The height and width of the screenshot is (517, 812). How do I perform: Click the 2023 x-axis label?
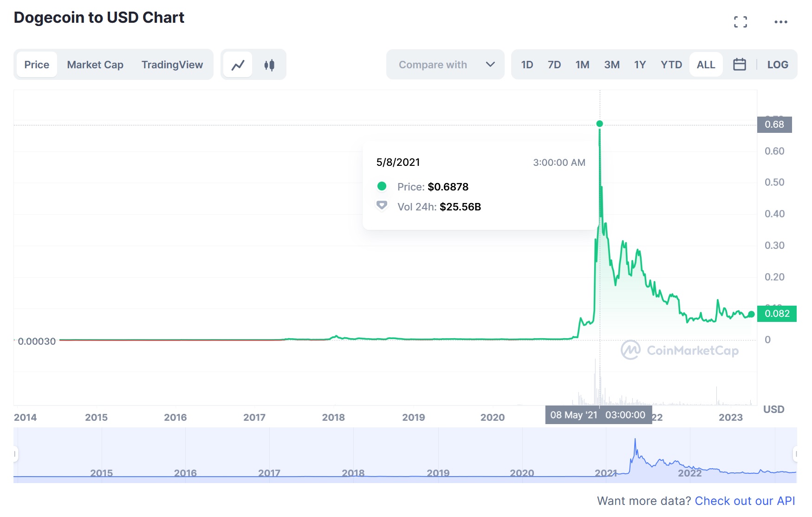tap(731, 417)
